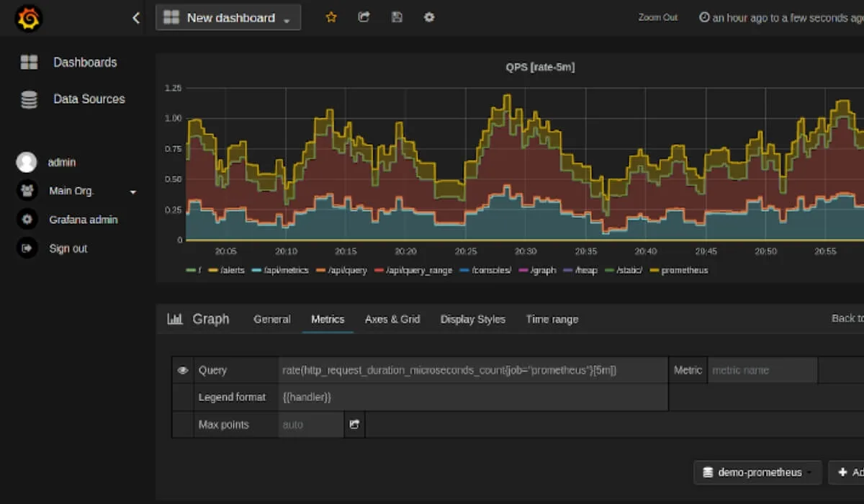864x504 pixels.
Task: Click the Zoom Out button
Action: click(657, 17)
